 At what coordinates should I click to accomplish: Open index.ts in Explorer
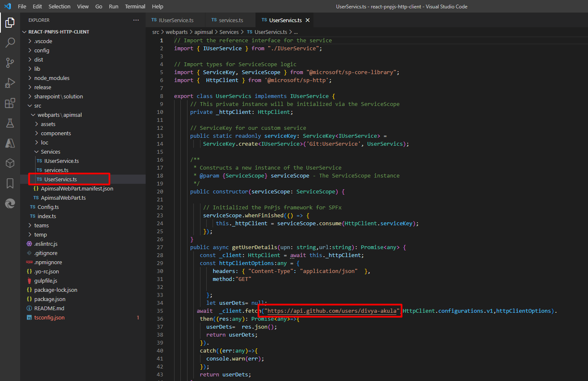pyautogui.click(x=83, y=216)
